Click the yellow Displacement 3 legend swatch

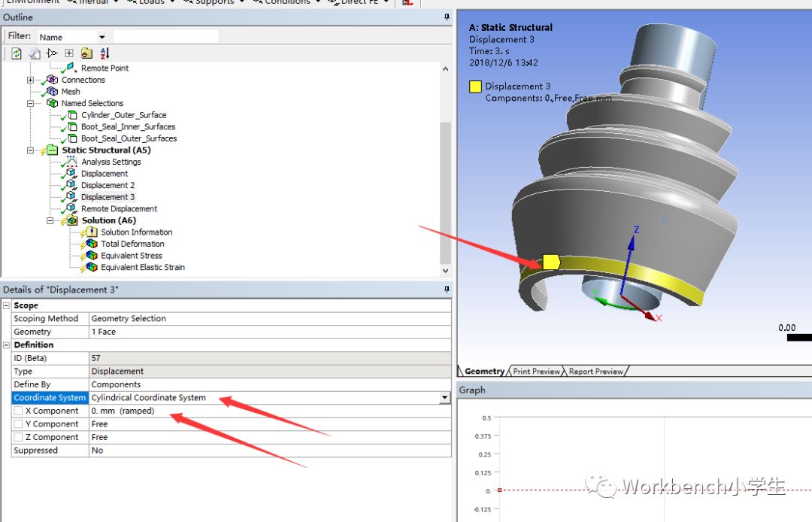pyautogui.click(x=475, y=86)
